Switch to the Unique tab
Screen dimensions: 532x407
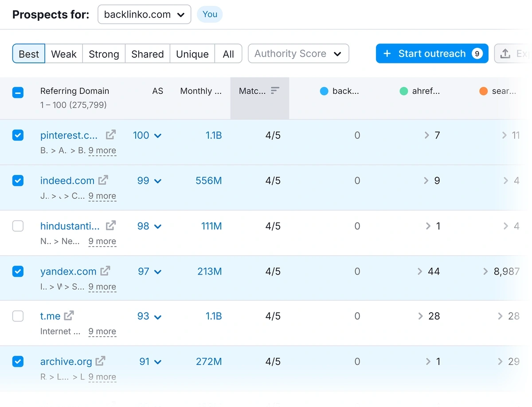(x=192, y=54)
